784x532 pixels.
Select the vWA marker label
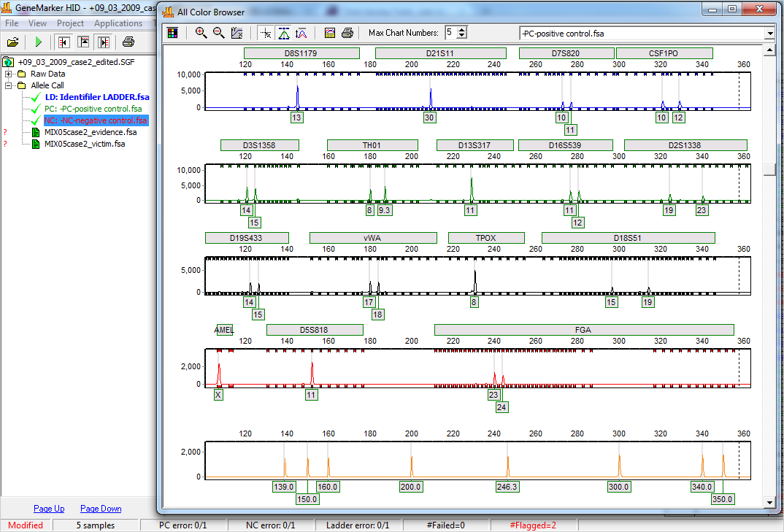pyautogui.click(x=373, y=238)
